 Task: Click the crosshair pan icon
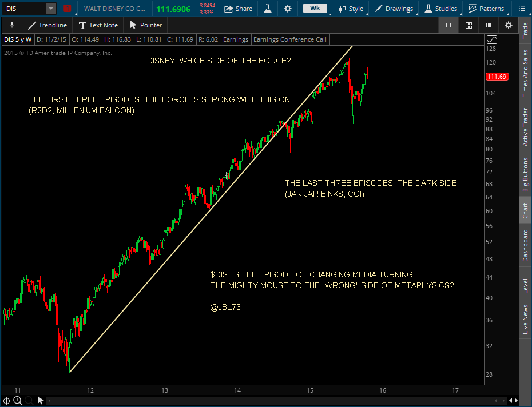click(6, 401)
